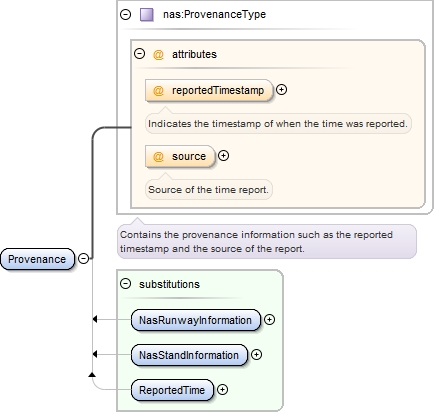Image resolution: width=435 pixels, height=413 pixels.
Task: Collapse the Provenance element node
Action: point(83,258)
